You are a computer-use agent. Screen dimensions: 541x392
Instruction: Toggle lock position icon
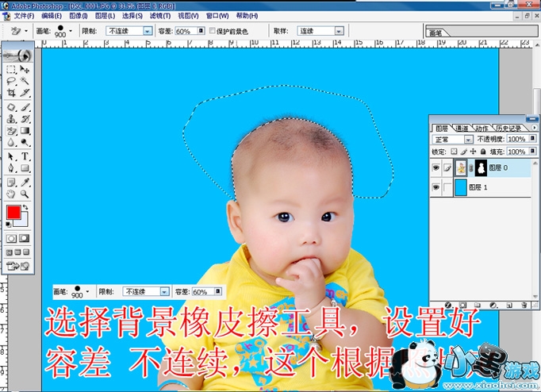pos(473,152)
